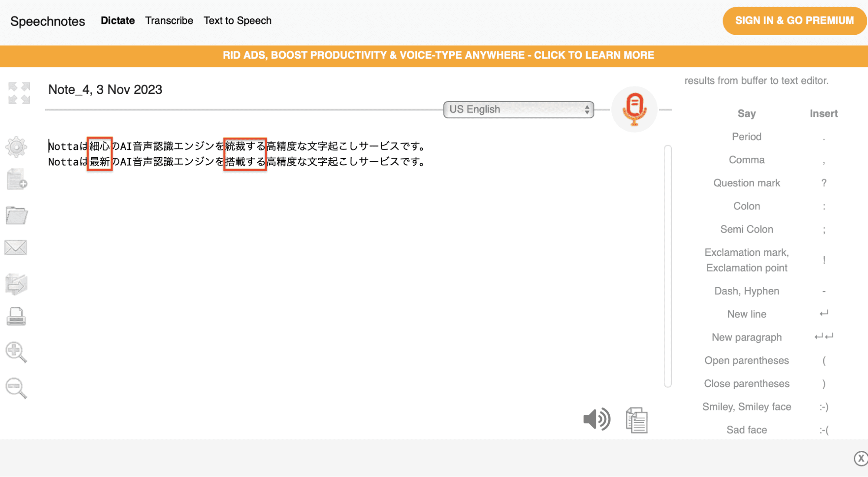Click the Dictate tab

[116, 20]
